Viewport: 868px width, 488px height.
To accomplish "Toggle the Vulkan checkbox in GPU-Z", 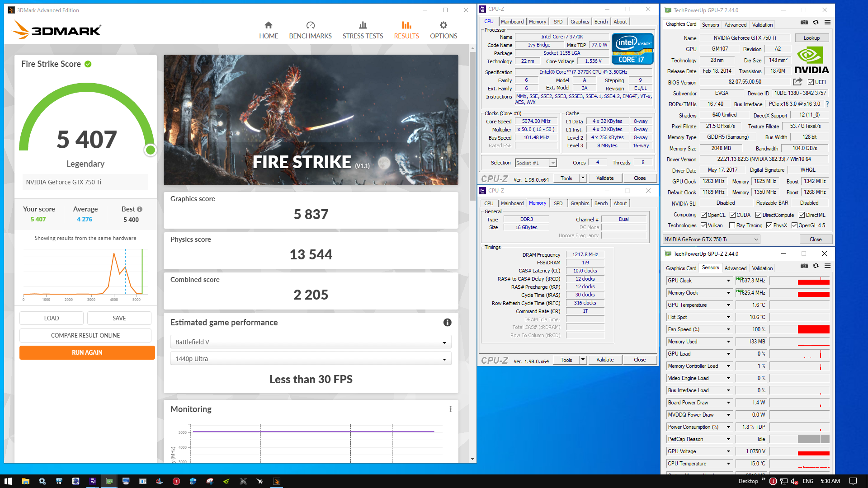I will [x=703, y=225].
